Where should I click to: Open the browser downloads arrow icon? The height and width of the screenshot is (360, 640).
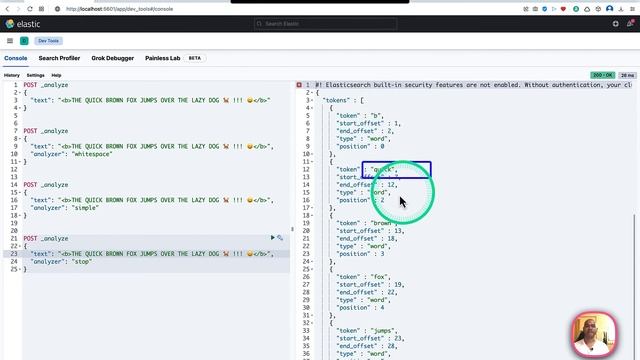click(x=621, y=9)
